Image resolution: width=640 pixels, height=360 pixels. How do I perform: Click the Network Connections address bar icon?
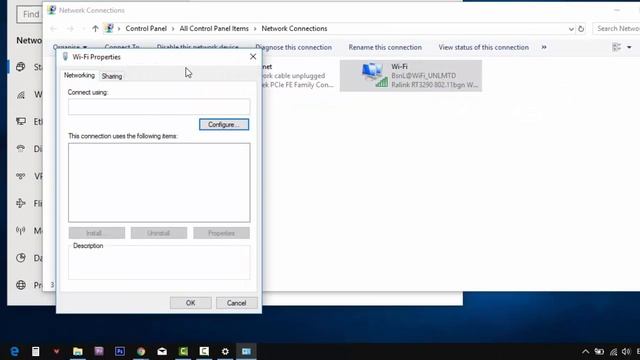coord(109,28)
